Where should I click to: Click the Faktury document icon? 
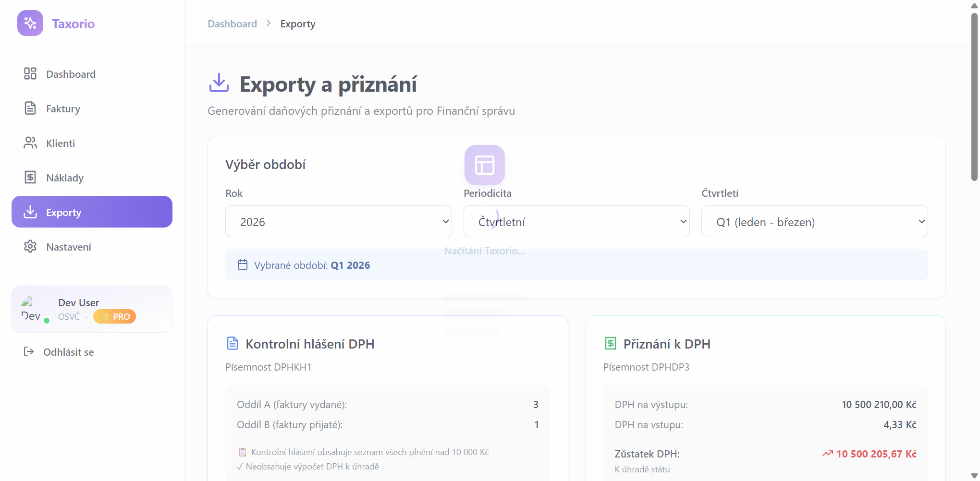click(30, 108)
